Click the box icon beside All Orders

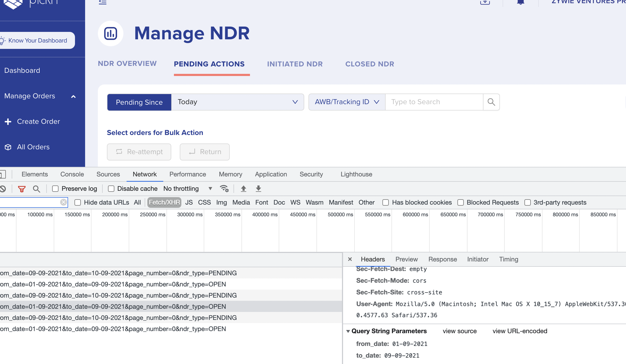(x=8, y=147)
